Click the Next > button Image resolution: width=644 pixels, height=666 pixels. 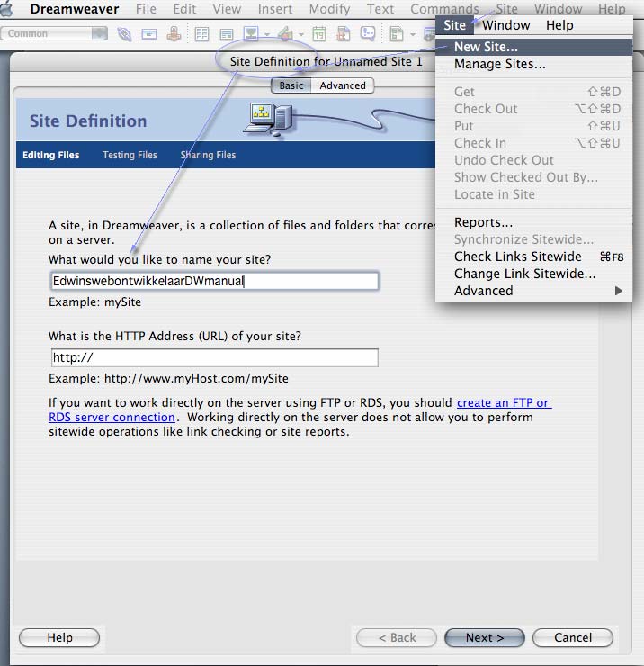pyautogui.click(x=485, y=637)
